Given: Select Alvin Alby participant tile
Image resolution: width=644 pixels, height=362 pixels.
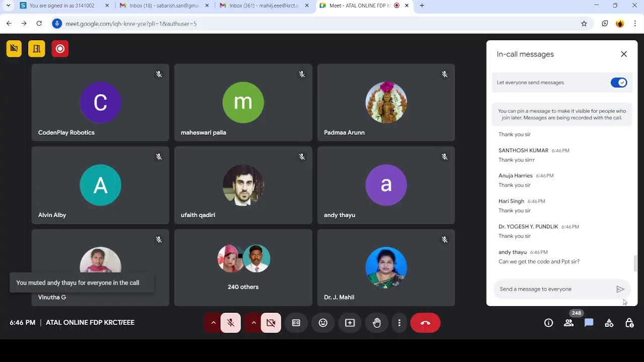Looking at the screenshot, I should (100, 185).
